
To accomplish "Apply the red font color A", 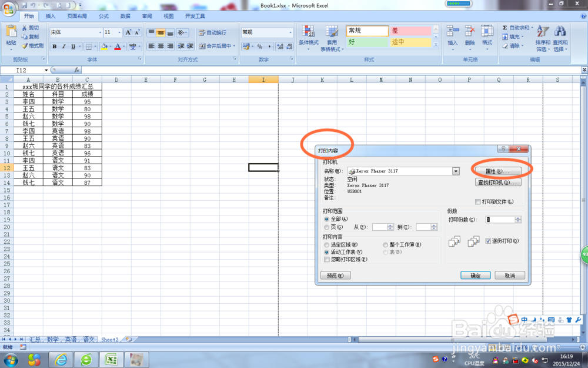I will coord(118,47).
